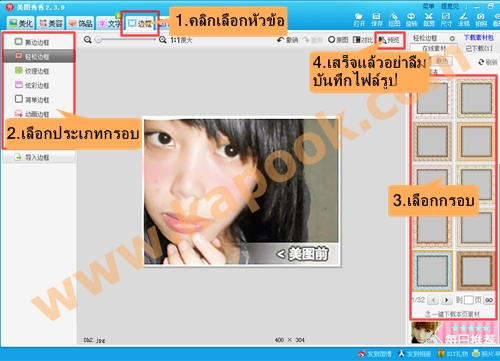This screenshot has width=500, height=361.
Task: Select the pink dotted frame thumbnail in first row
Action: click(x=432, y=98)
